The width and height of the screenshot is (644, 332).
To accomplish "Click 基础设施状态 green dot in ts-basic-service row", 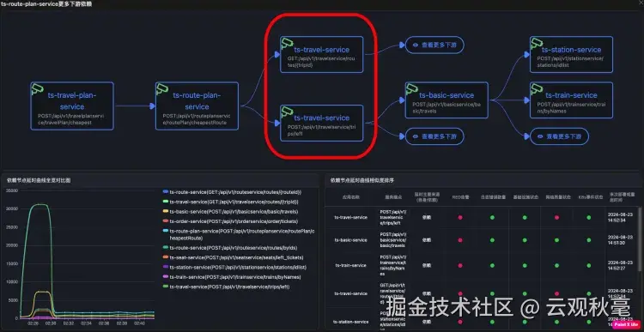I will point(525,240).
